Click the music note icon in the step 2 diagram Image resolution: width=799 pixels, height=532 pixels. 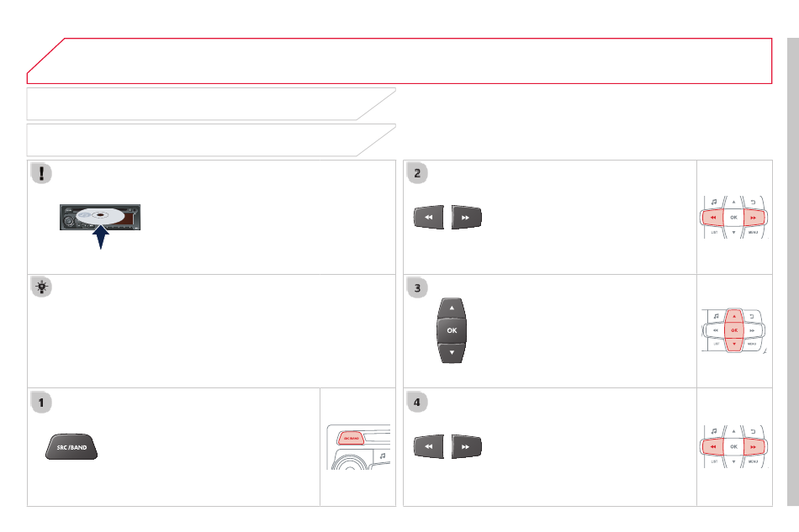[714, 202]
